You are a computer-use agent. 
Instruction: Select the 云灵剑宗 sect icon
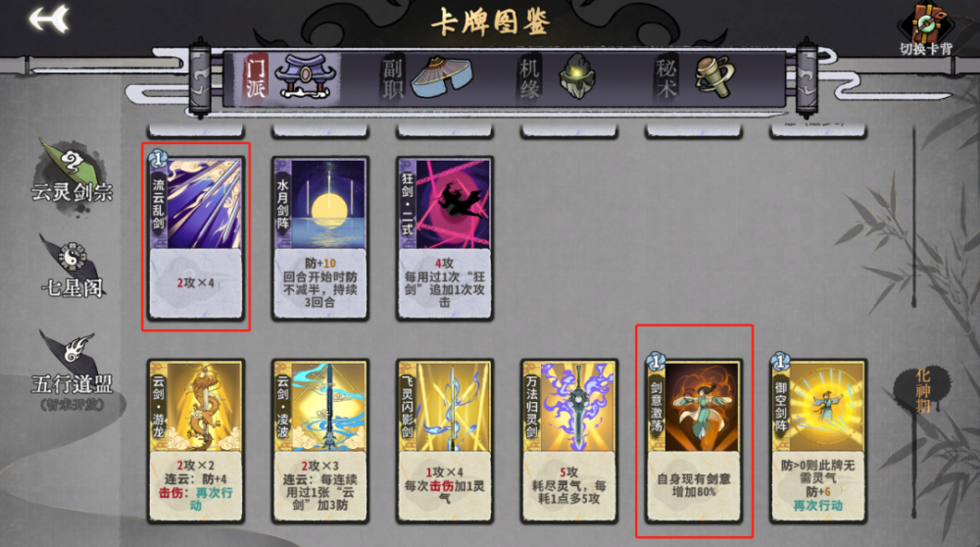click(x=72, y=172)
